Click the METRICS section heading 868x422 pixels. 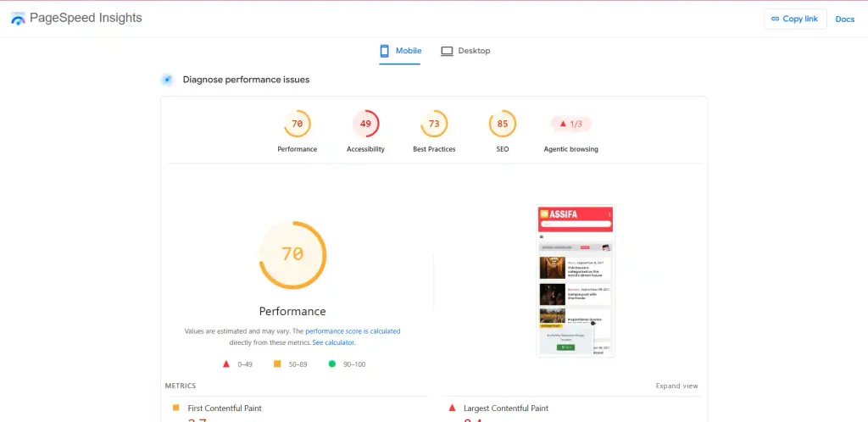[181, 386]
